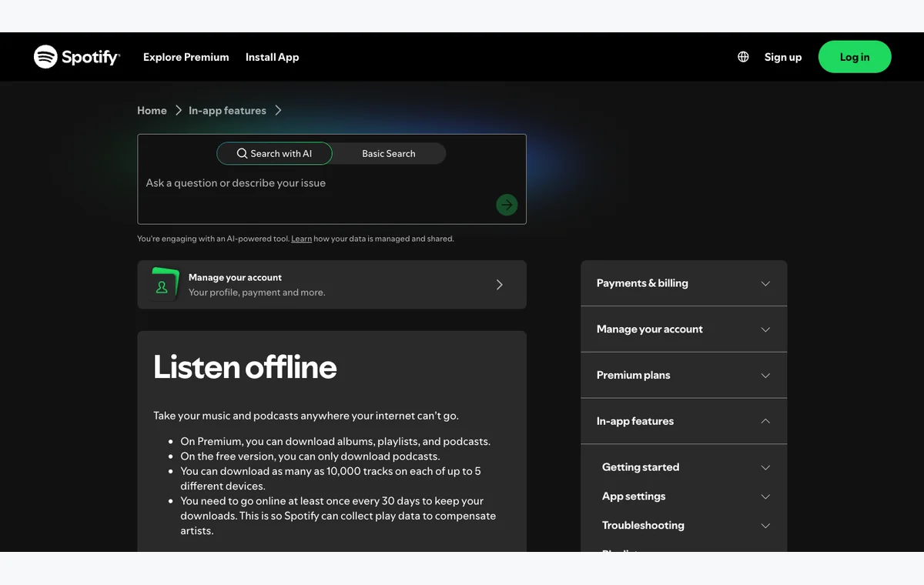The image size is (924, 585).
Task: Collapse the In-app features section
Action: pyautogui.click(x=684, y=421)
